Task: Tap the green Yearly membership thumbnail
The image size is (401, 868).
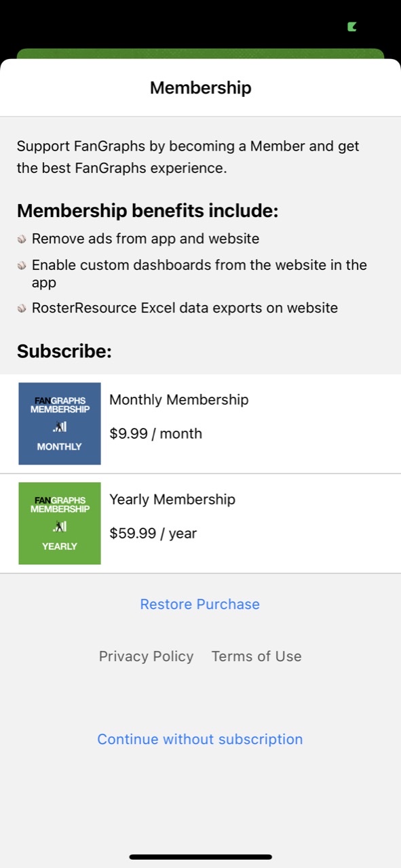Action: (x=60, y=524)
